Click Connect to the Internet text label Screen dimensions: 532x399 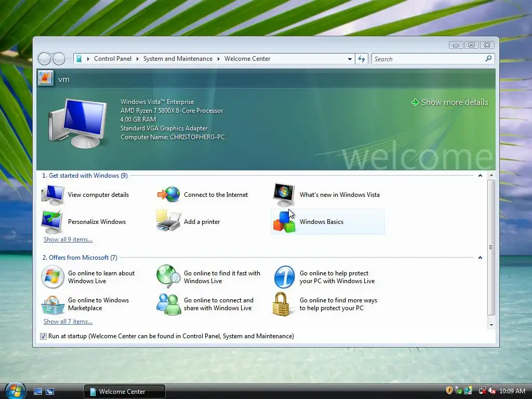(216, 195)
